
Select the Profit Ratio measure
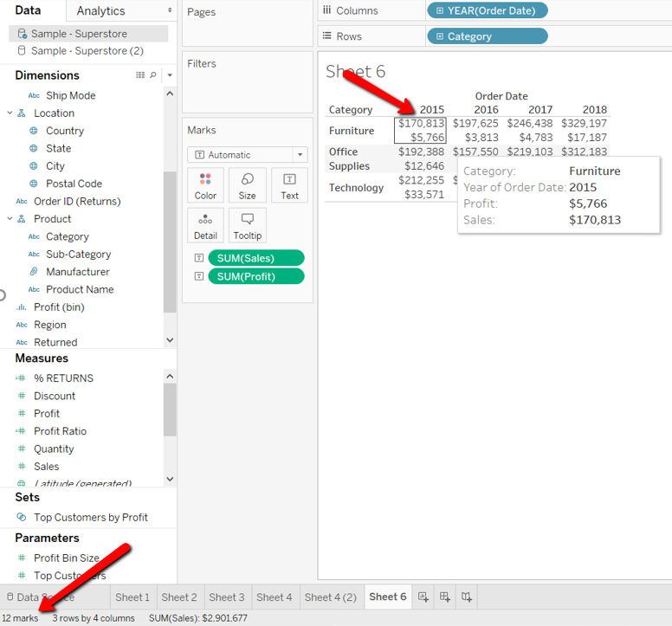[x=60, y=431]
